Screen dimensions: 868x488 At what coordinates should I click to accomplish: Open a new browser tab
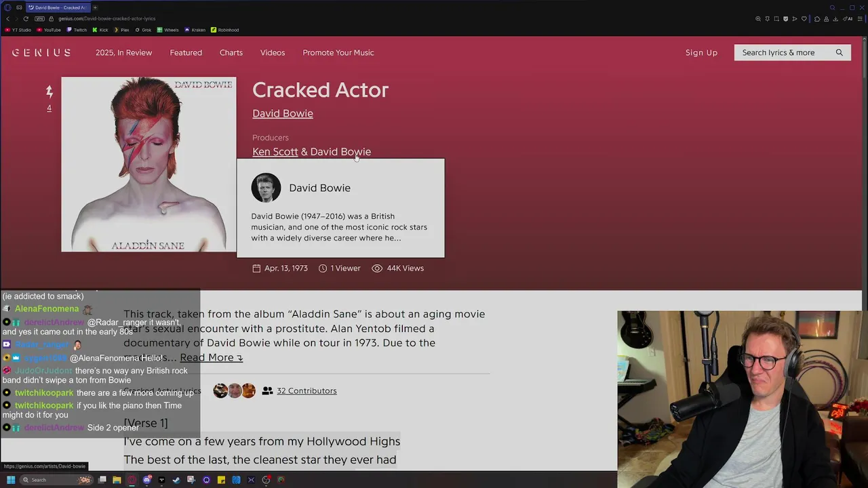(95, 7)
